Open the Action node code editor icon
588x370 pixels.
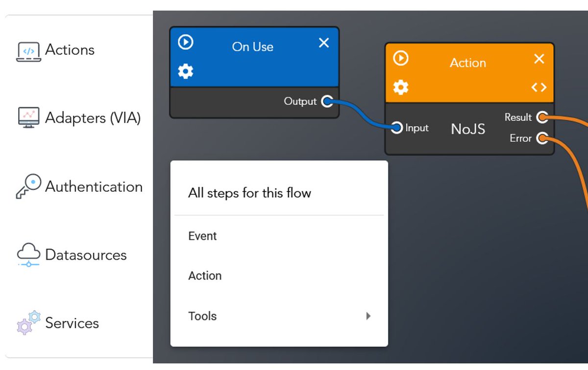(539, 88)
